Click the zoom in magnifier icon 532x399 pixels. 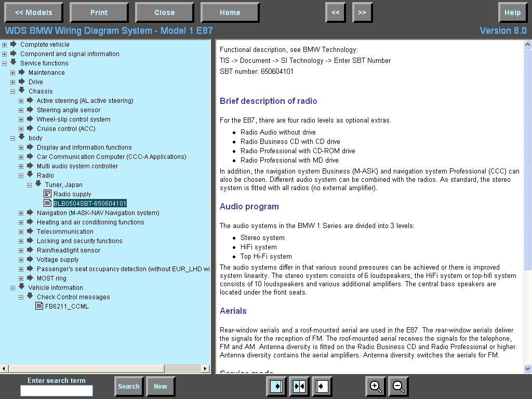click(x=375, y=387)
